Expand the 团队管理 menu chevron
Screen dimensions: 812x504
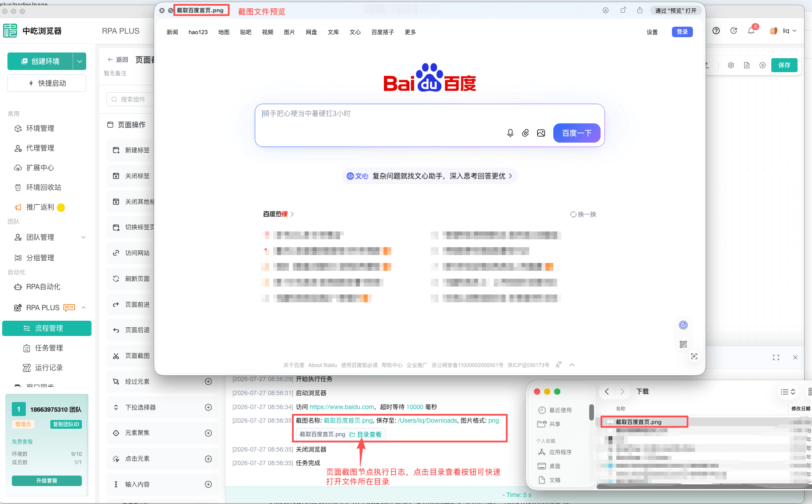(84, 237)
